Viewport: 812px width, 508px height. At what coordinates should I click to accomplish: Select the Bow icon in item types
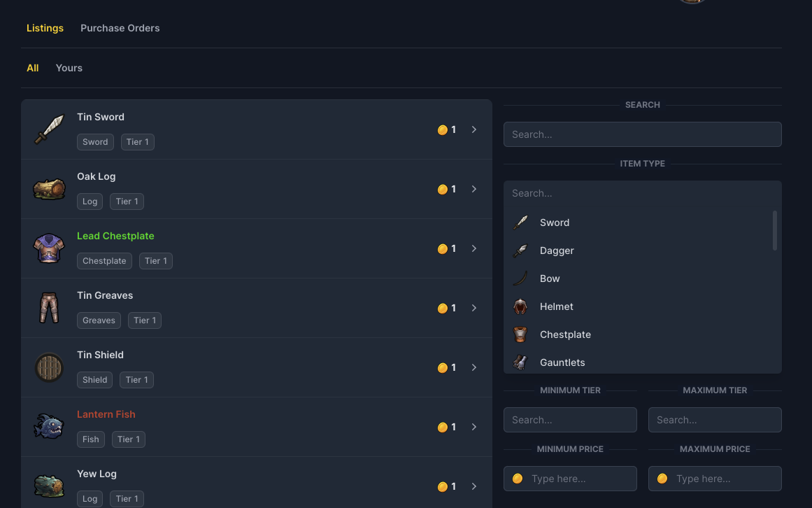[520, 278]
